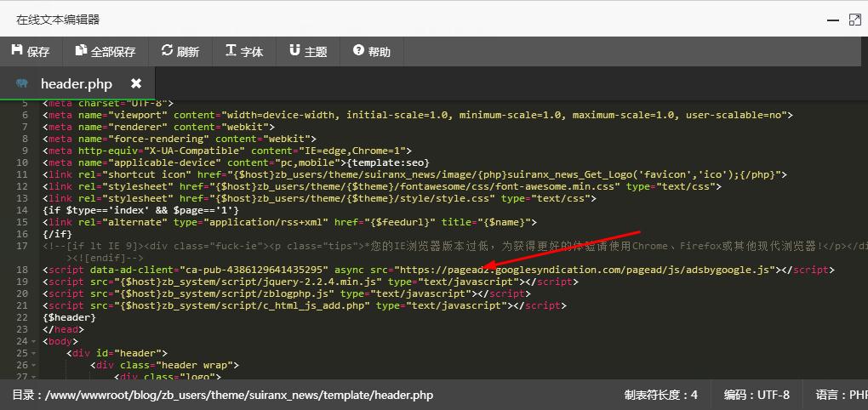
Task: Click the file directory path in status bar
Action: pyautogui.click(x=223, y=395)
